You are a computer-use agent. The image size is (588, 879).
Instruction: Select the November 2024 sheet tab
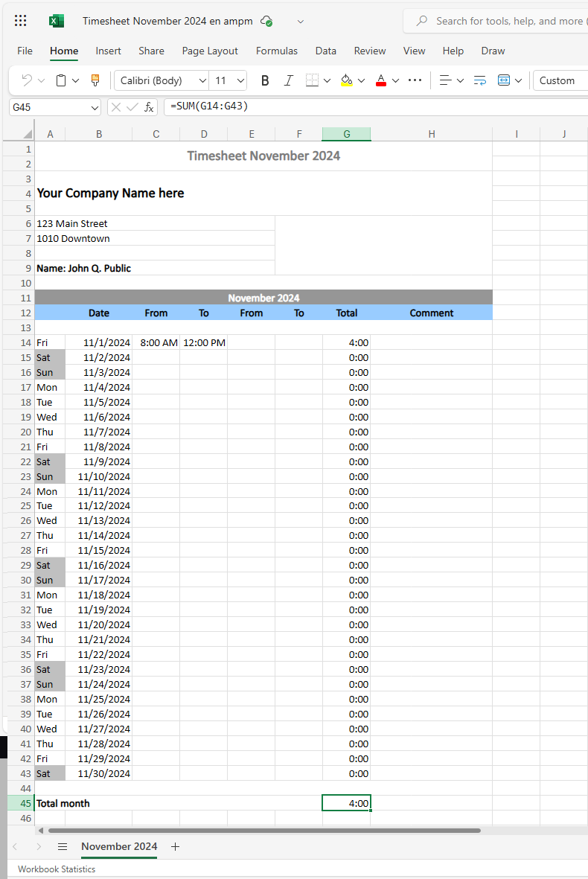click(x=119, y=846)
